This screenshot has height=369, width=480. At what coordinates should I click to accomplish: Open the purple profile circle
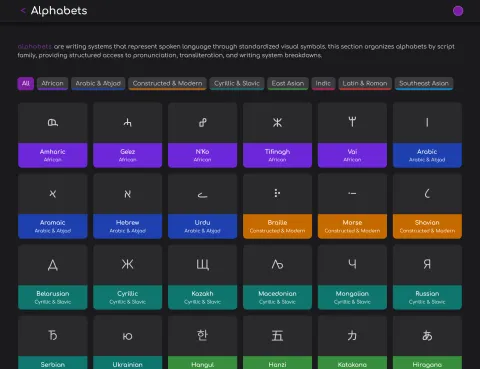[x=458, y=11]
